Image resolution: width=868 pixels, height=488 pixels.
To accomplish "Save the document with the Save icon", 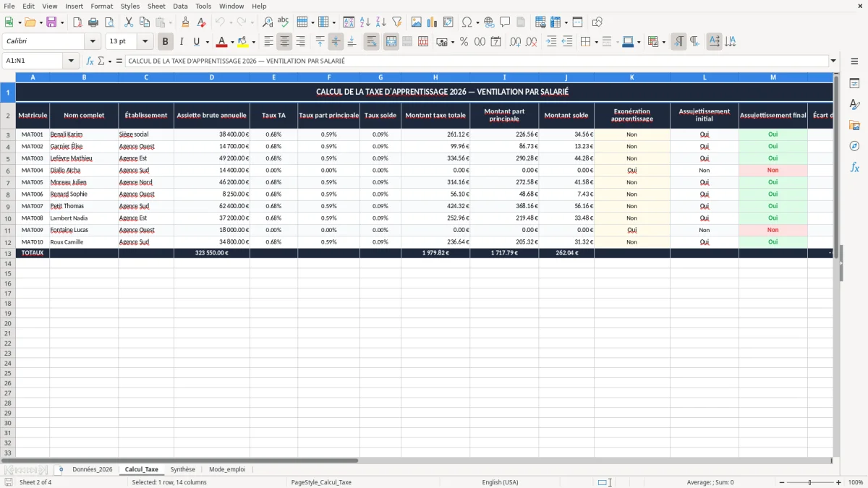I will (x=51, y=22).
